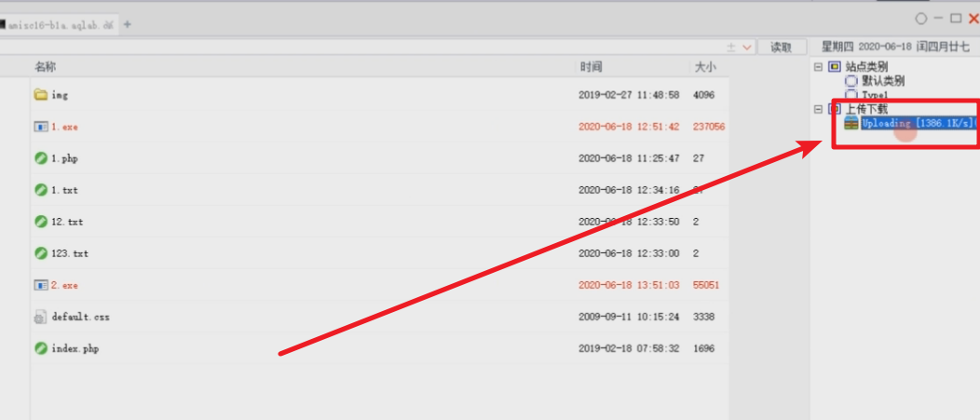Switch to the amisc16-b1a.aqlab tab
Viewport: 980px width, 420px height.
coord(58,25)
